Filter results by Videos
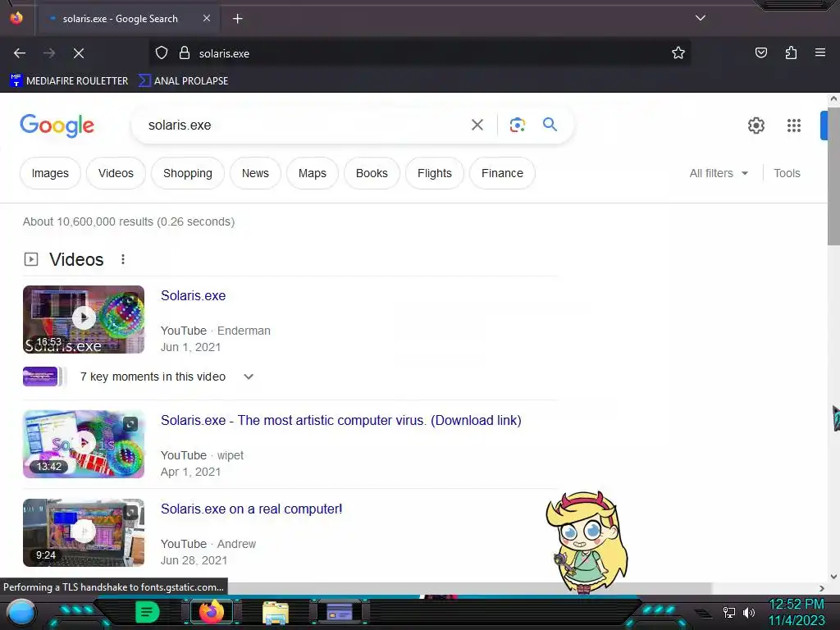 pos(116,173)
